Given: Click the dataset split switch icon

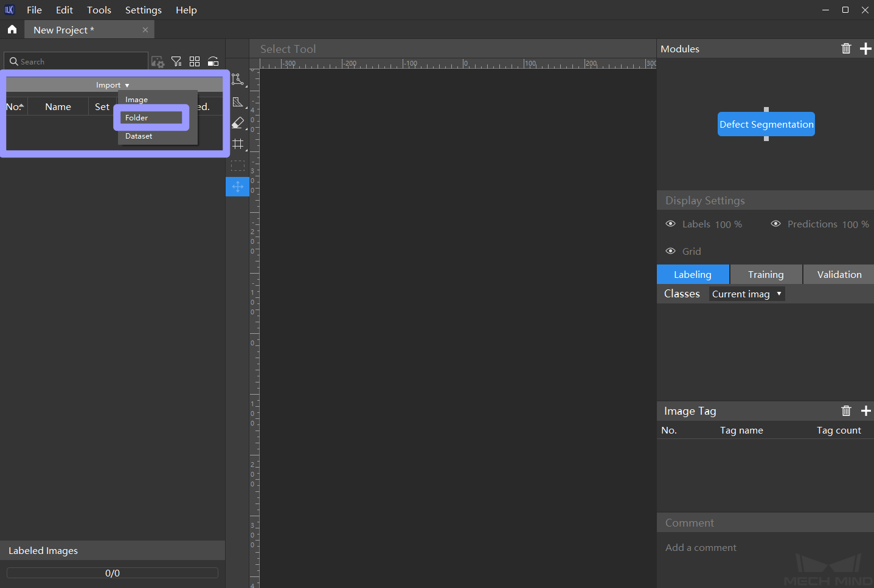Looking at the screenshot, I should 213,61.
